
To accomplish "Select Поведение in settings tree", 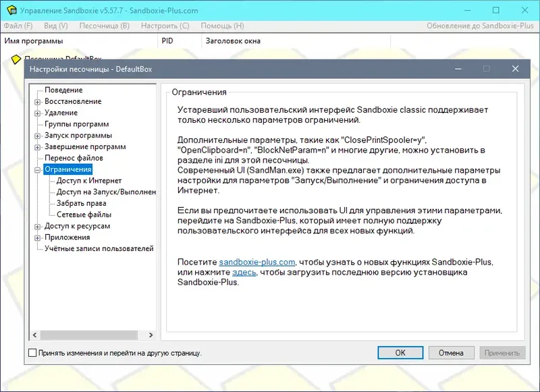I will click(x=63, y=90).
